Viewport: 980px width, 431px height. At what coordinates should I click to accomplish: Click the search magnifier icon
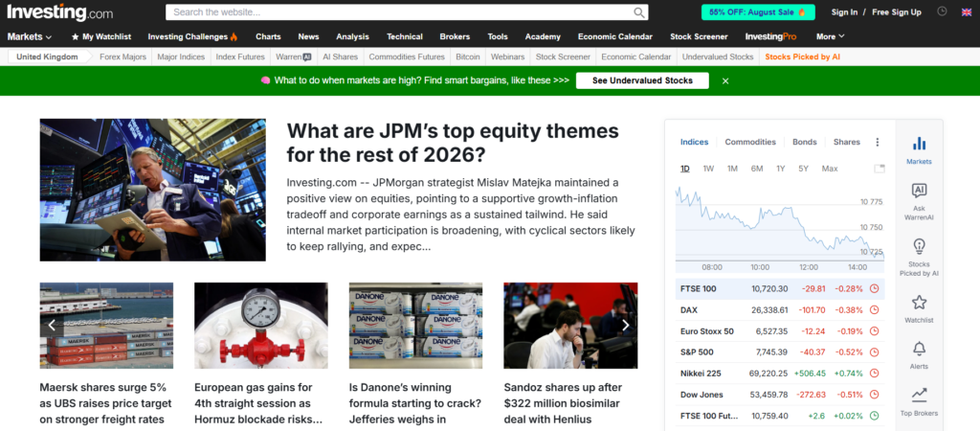[x=638, y=12]
